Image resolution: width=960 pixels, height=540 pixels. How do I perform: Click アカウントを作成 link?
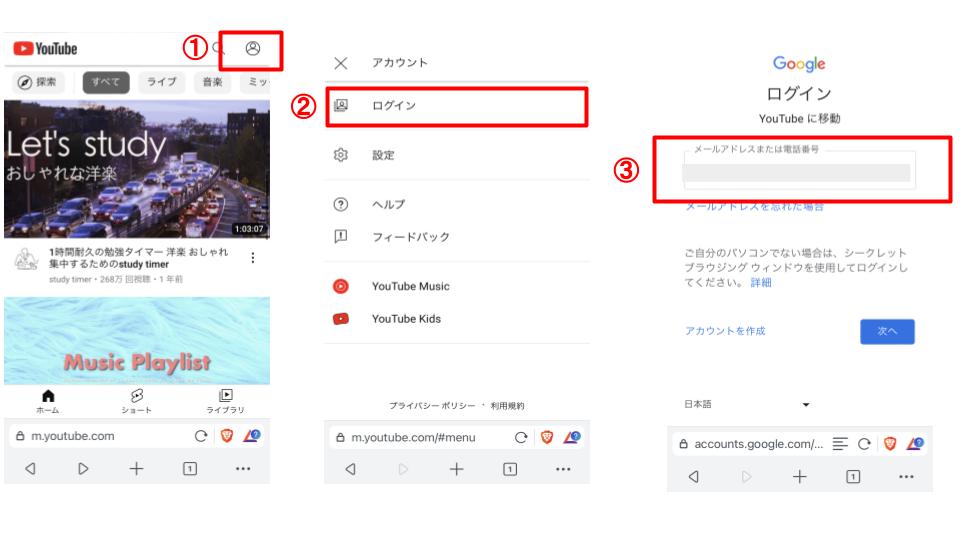726,331
